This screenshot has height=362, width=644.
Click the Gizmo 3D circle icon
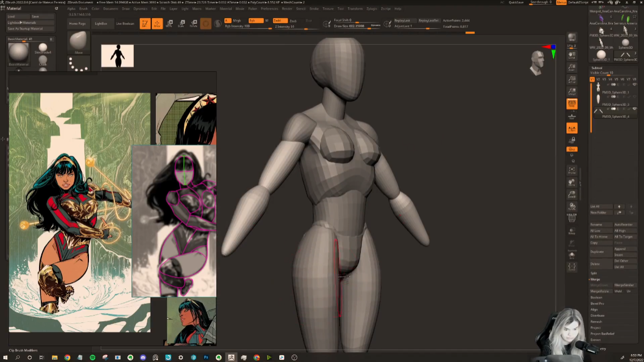pyautogui.click(x=206, y=24)
